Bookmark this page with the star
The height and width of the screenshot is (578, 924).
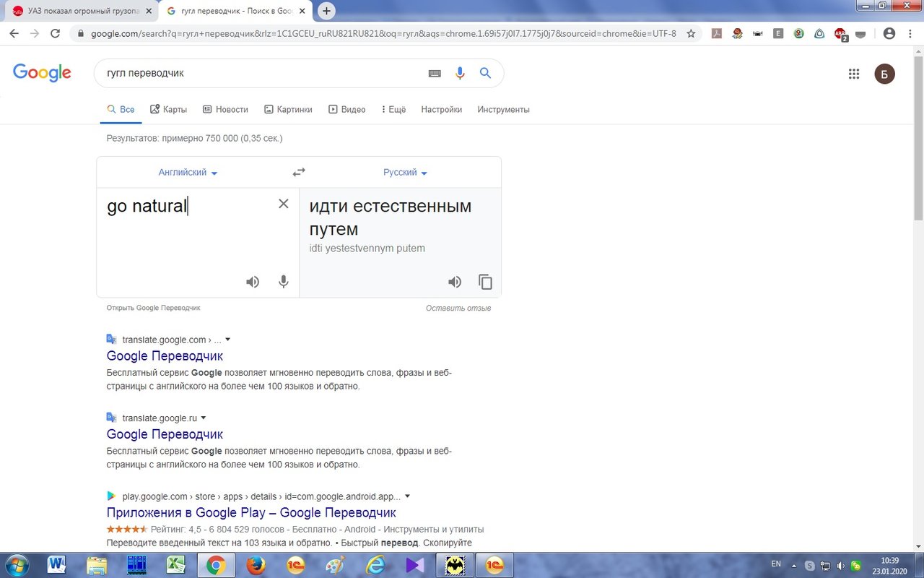[691, 33]
